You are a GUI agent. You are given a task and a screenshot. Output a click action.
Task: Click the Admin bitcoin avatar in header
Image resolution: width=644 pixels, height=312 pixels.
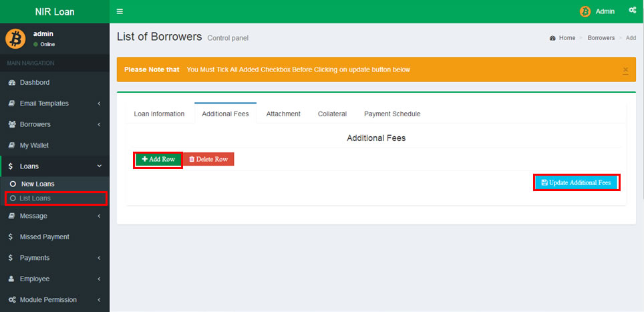click(585, 11)
